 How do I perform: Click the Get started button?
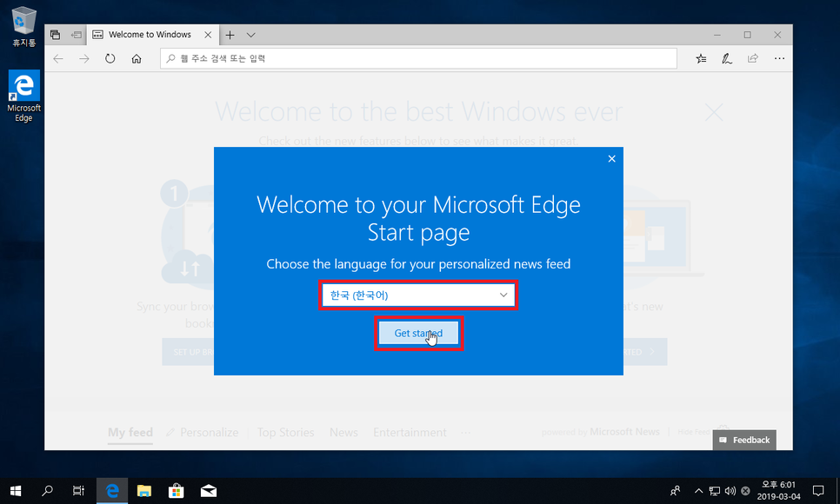point(418,333)
